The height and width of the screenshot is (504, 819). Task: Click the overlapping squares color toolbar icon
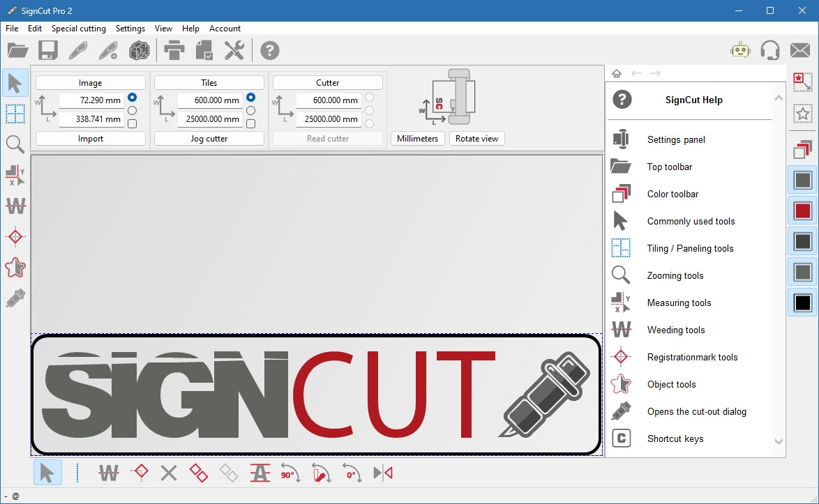click(x=803, y=150)
